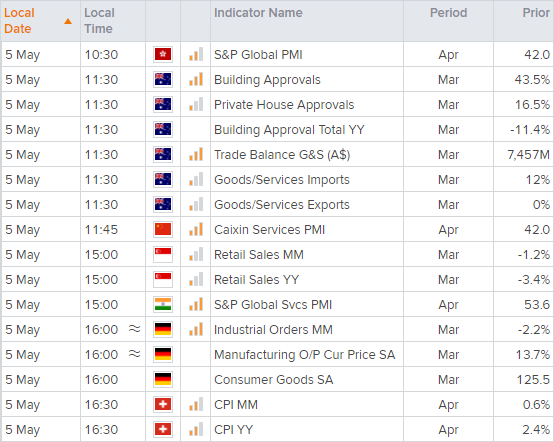Open the Manufacturing O/P Cur Price SA indicator

pos(305,355)
